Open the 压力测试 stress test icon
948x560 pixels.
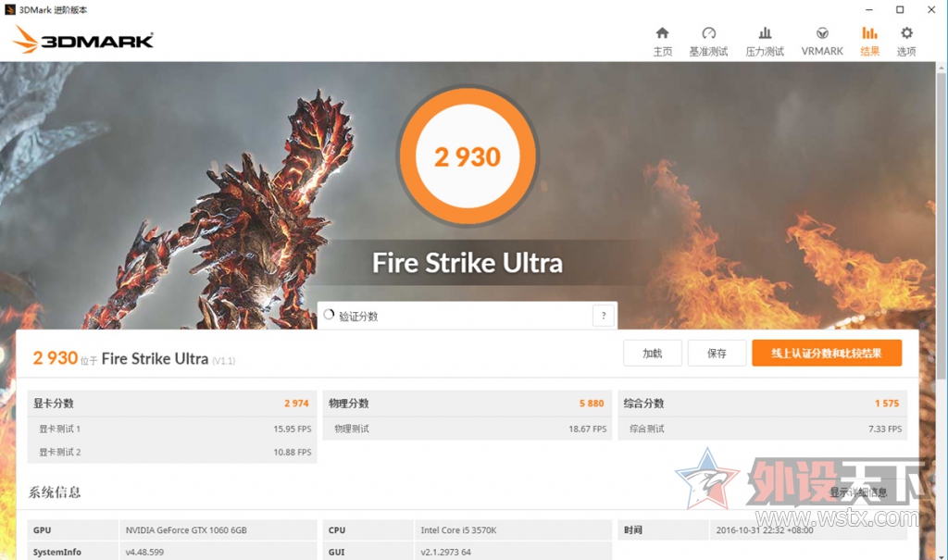point(765,33)
